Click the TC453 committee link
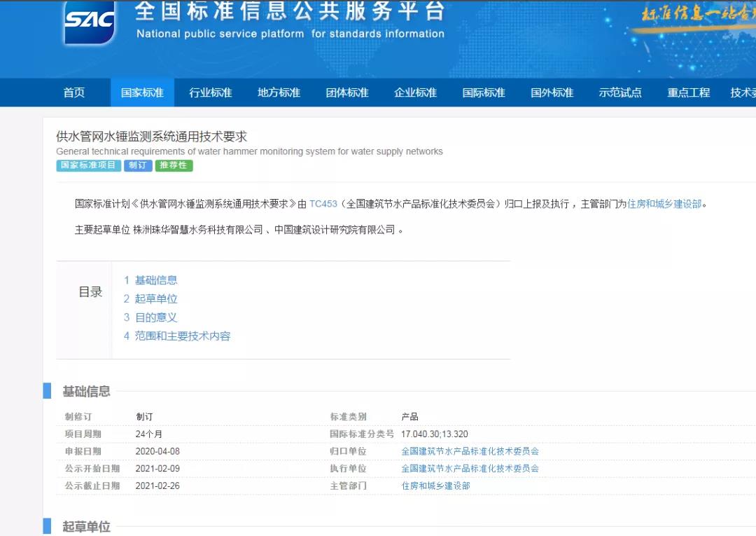 tap(323, 204)
